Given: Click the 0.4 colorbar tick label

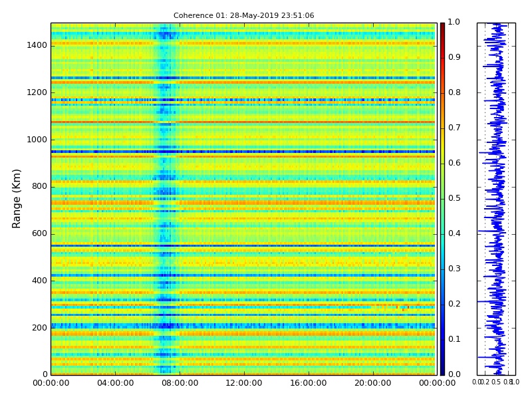Looking at the screenshot, I should tap(454, 234).
